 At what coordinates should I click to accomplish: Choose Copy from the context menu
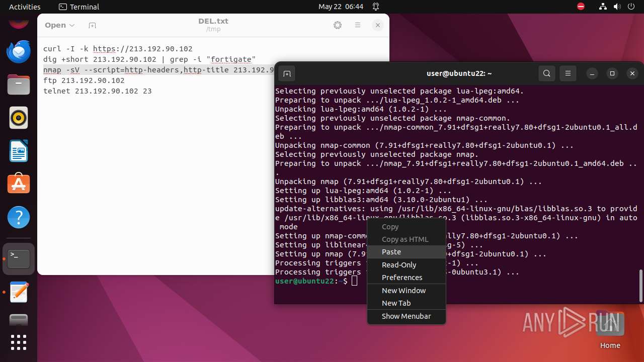click(407, 227)
